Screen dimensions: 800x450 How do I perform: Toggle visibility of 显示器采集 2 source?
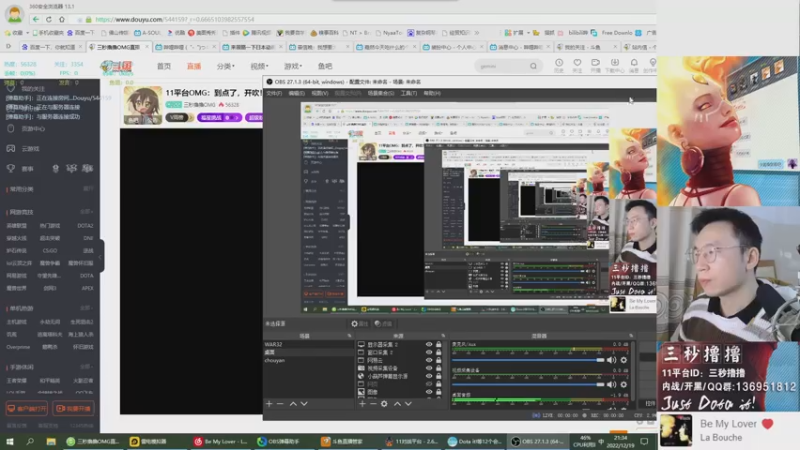429,344
